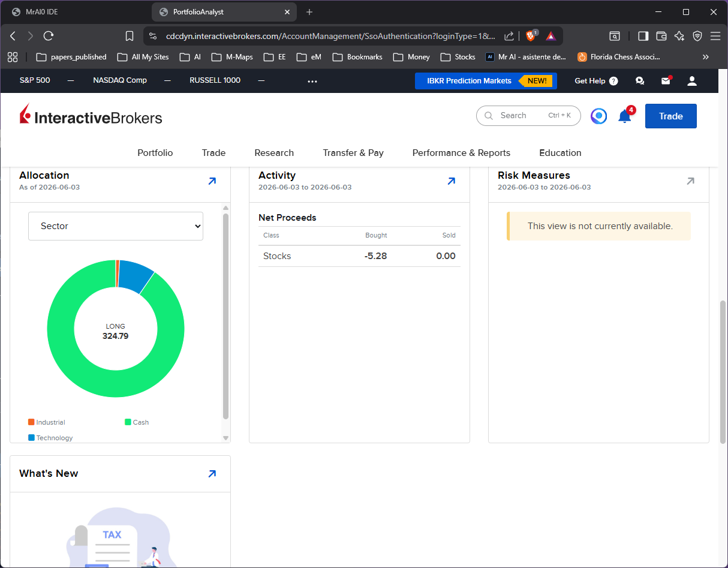Click the Stocks row in Net Proceeds
This screenshot has height=568, width=728.
[x=359, y=256]
